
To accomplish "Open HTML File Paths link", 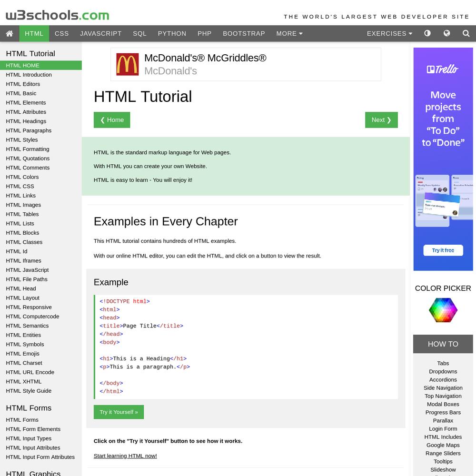I will point(40,279).
